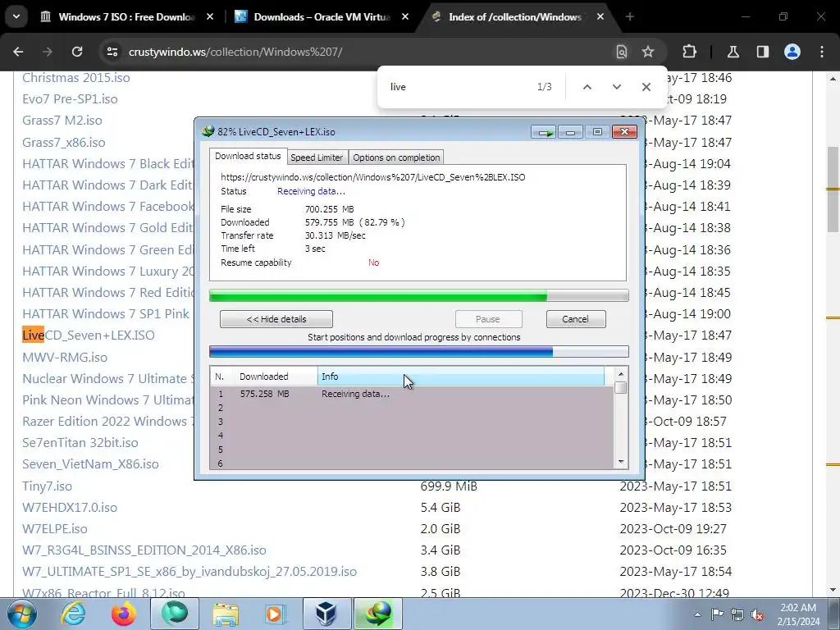
Task: Open a new browser tab
Action: (629, 16)
